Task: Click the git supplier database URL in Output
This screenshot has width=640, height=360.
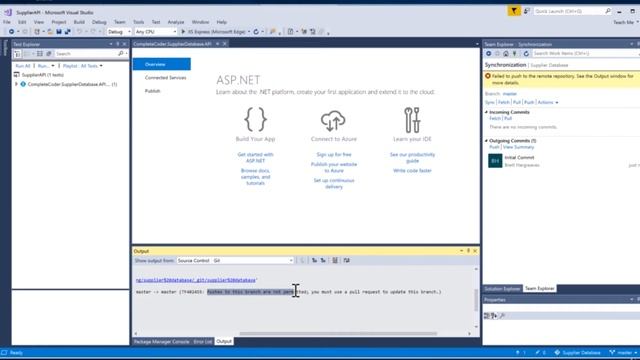Action: tap(196, 280)
